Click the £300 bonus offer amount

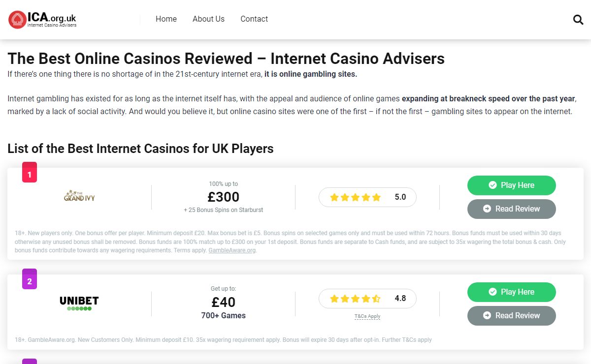coord(224,197)
